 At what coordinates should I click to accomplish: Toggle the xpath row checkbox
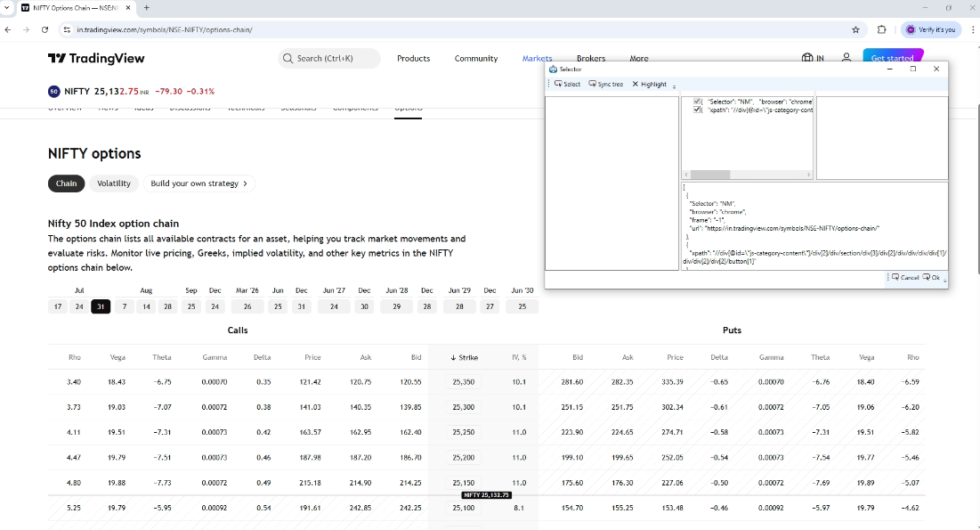(697, 110)
